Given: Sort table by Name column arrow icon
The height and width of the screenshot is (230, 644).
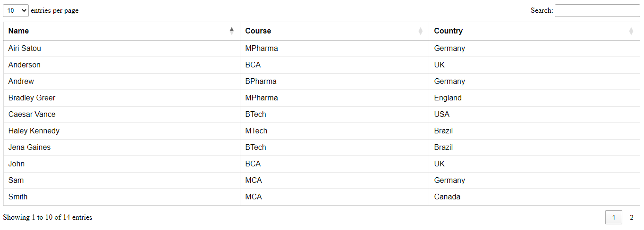Looking at the screenshot, I should click(231, 31).
